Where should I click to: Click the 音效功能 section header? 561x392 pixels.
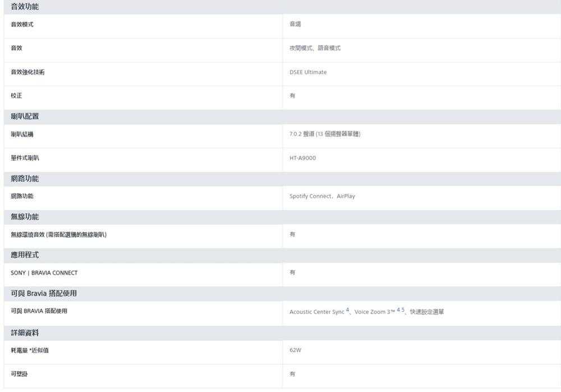25,7
